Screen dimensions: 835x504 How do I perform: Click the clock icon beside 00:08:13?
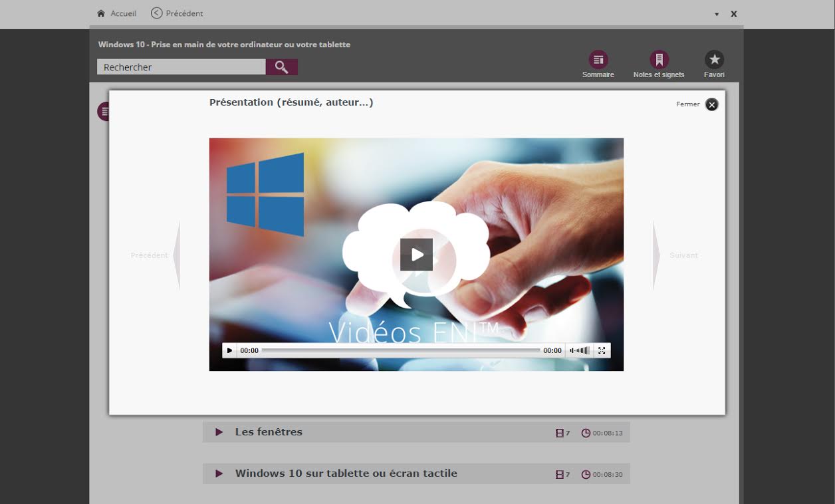586,434
